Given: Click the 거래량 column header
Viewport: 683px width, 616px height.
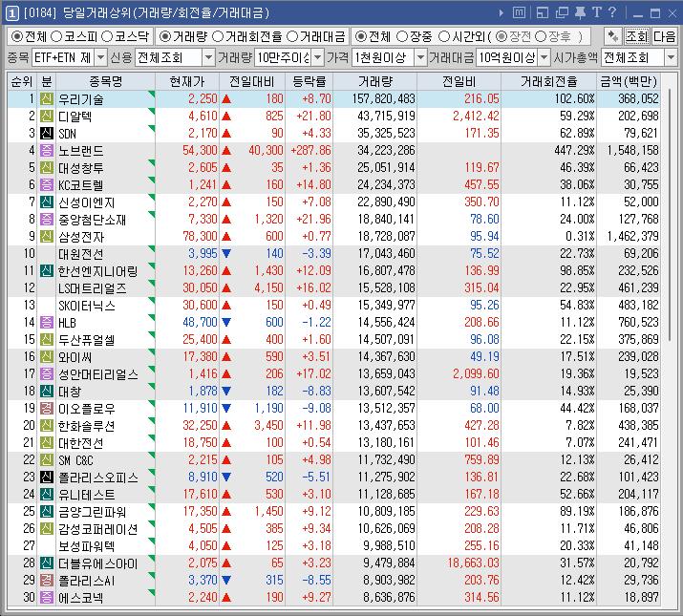Looking at the screenshot, I should (x=375, y=81).
